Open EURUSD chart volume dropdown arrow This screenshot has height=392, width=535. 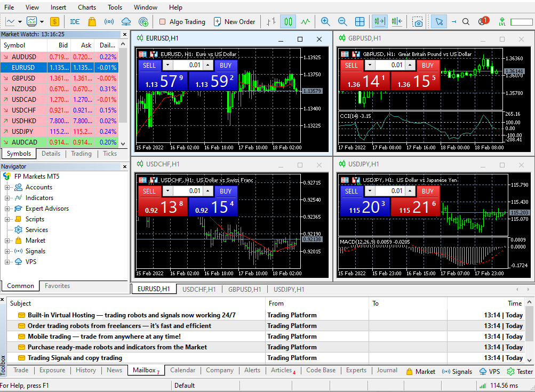pos(167,65)
